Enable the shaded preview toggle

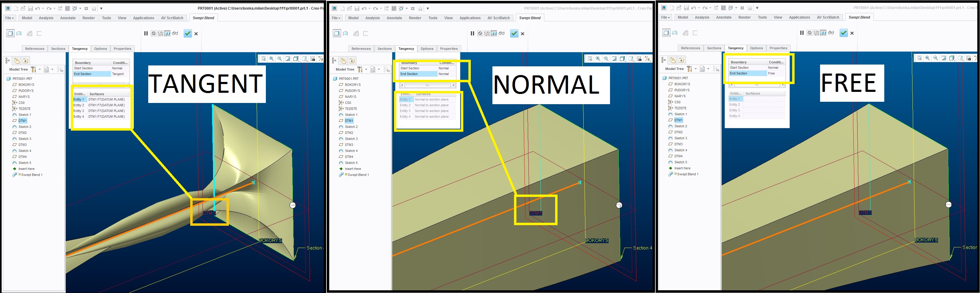[x=168, y=34]
